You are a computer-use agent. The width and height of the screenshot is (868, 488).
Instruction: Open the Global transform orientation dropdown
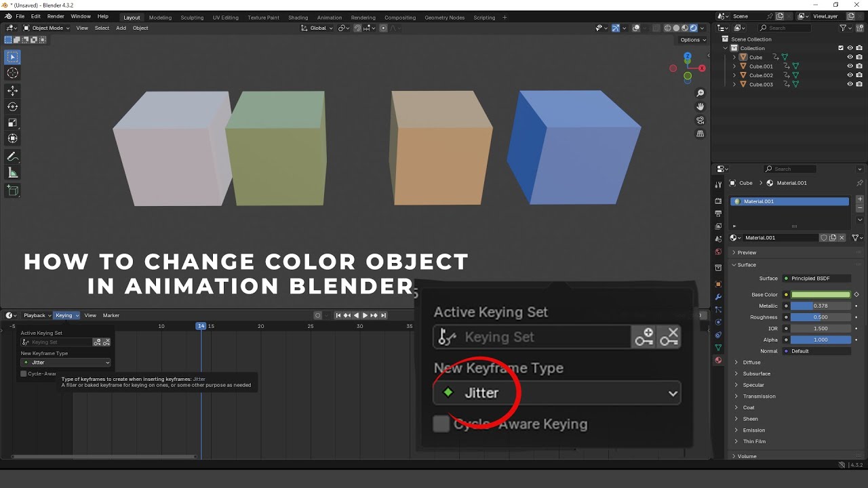pyautogui.click(x=318, y=28)
